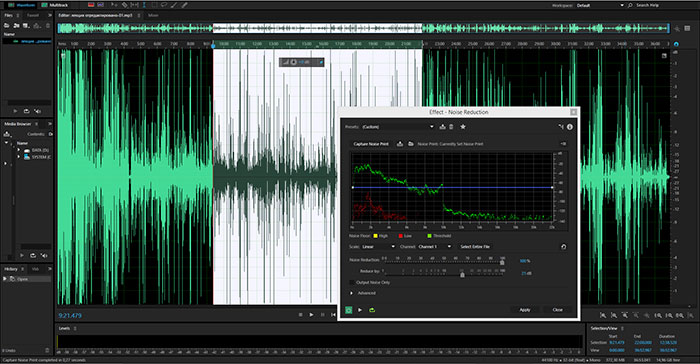The height and width of the screenshot is (364, 700).
Task: Adjust the Noise Reduction percentage slider handle
Action: (502, 262)
